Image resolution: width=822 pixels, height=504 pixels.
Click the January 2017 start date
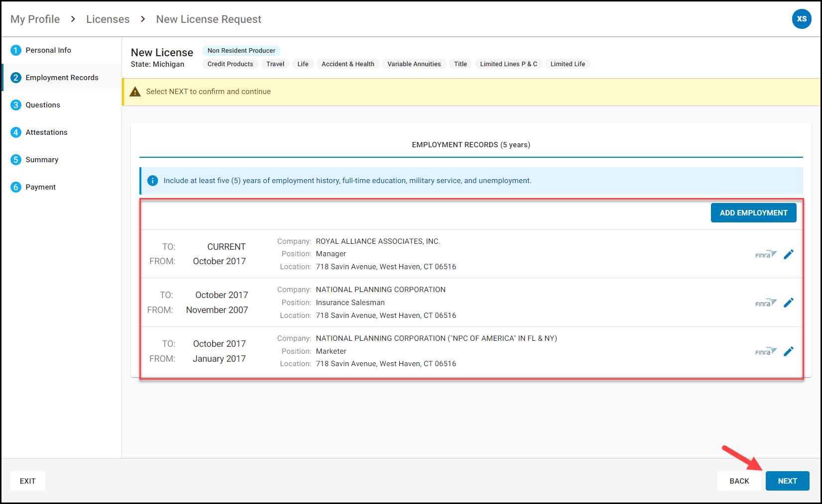[220, 359]
